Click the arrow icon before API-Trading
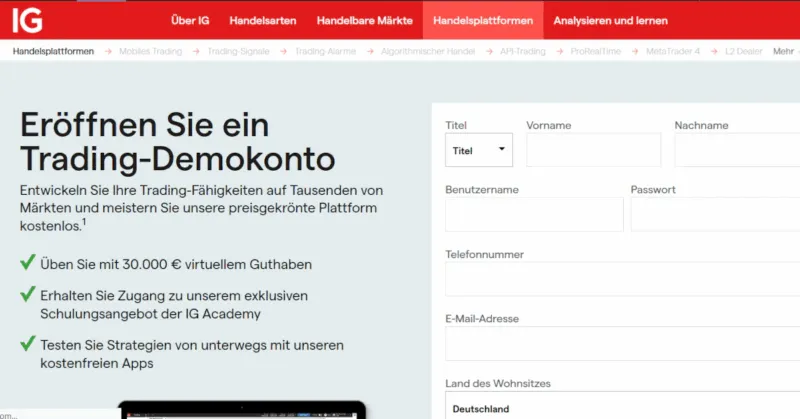Screen dimensions: 800x419 coord(489,52)
